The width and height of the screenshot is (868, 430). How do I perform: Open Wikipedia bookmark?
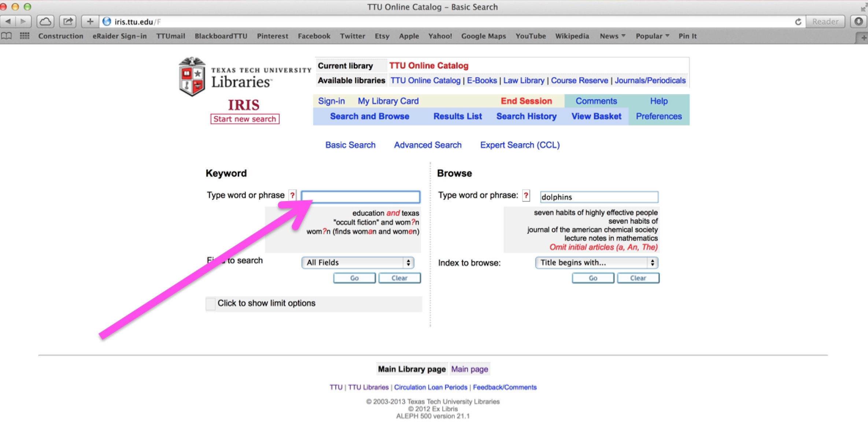tap(572, 36)
